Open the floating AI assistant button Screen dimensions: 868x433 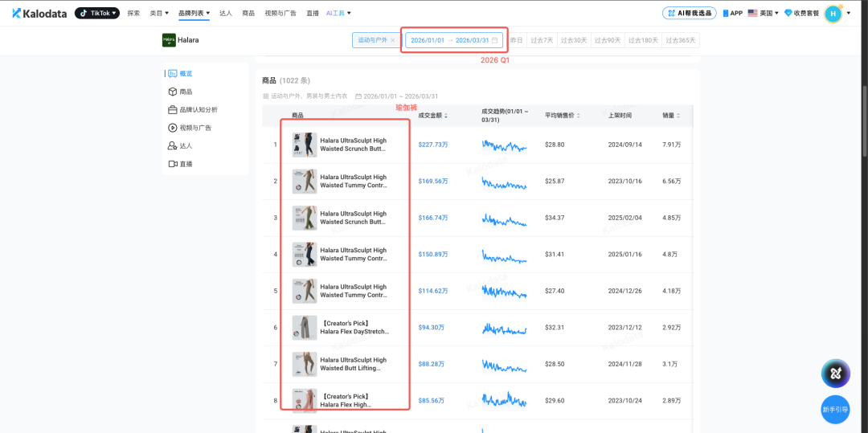click(x=835, y=374)
